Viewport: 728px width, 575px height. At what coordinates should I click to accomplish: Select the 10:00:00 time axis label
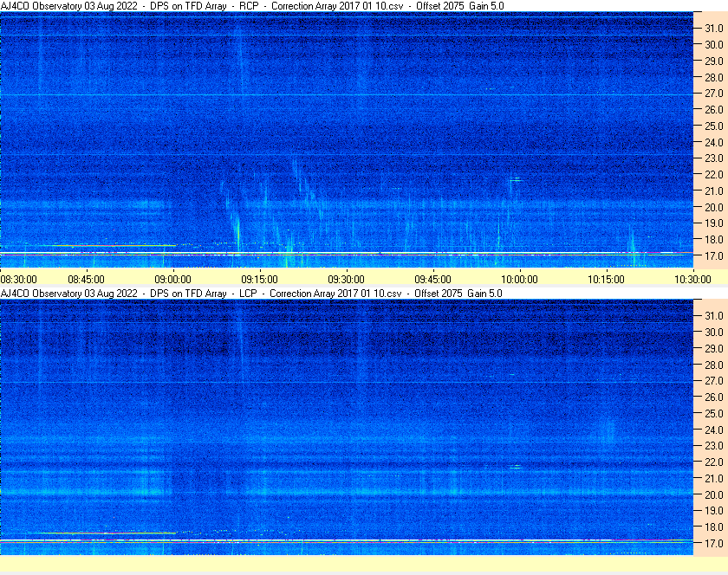tap(519, 280)
